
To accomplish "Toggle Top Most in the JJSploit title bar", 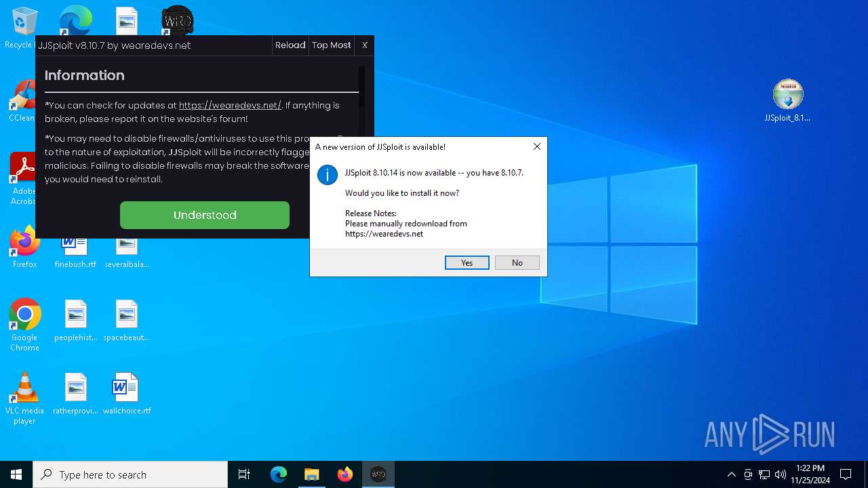I will (332, 45).
